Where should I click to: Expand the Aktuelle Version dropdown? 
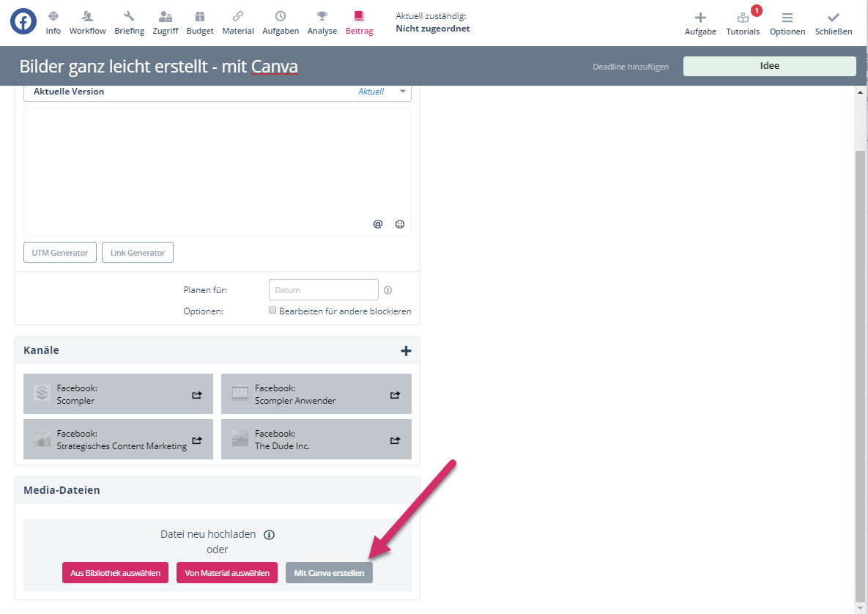click(402, 92)
